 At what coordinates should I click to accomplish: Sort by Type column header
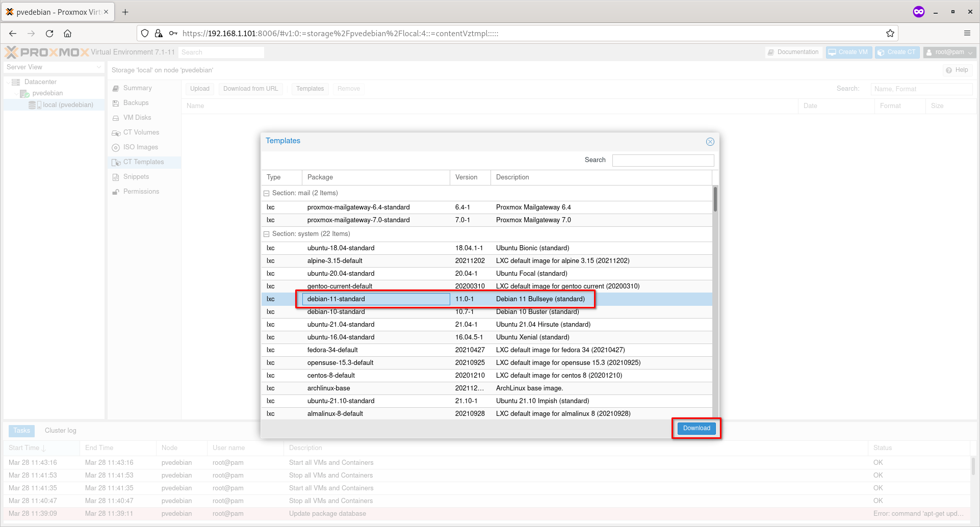pos(281,177)
